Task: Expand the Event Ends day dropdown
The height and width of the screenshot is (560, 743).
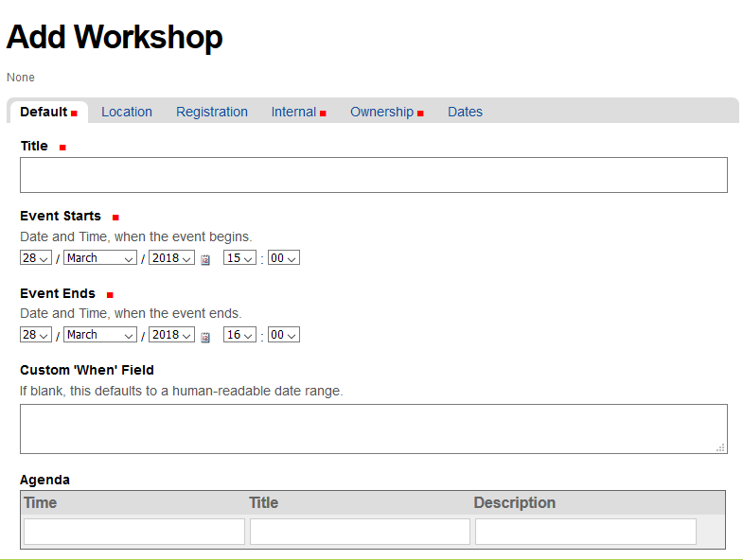Action: 36,335
